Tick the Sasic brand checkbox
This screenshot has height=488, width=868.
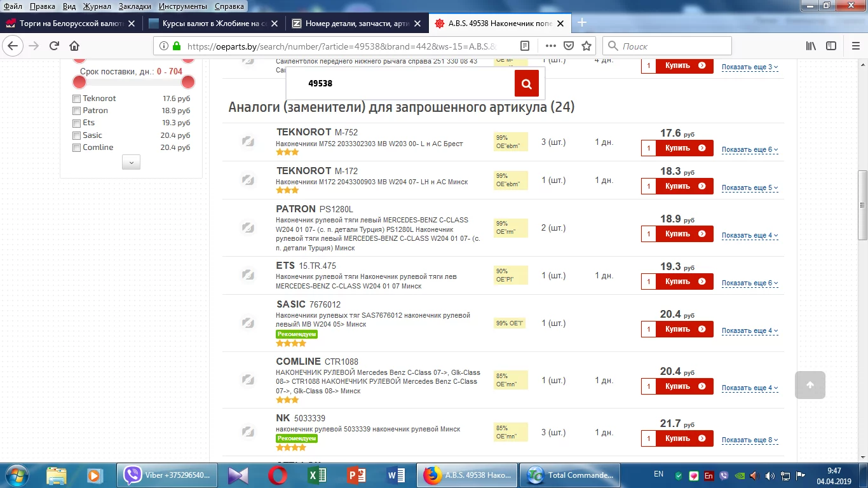click(76, 135)
